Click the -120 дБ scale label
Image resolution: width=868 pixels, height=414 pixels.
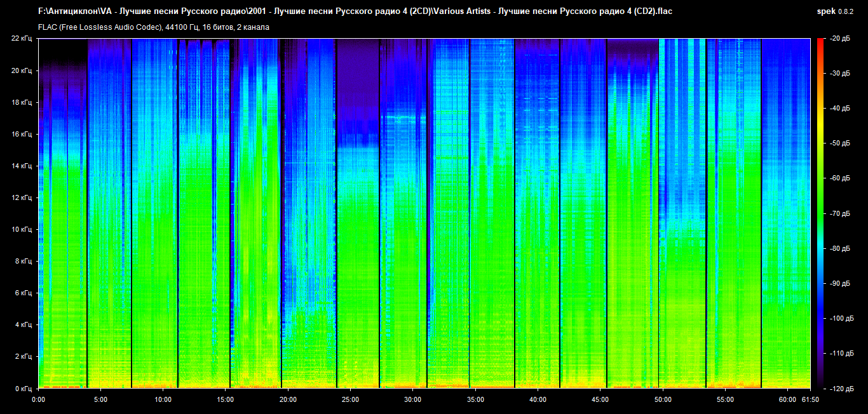843,388
